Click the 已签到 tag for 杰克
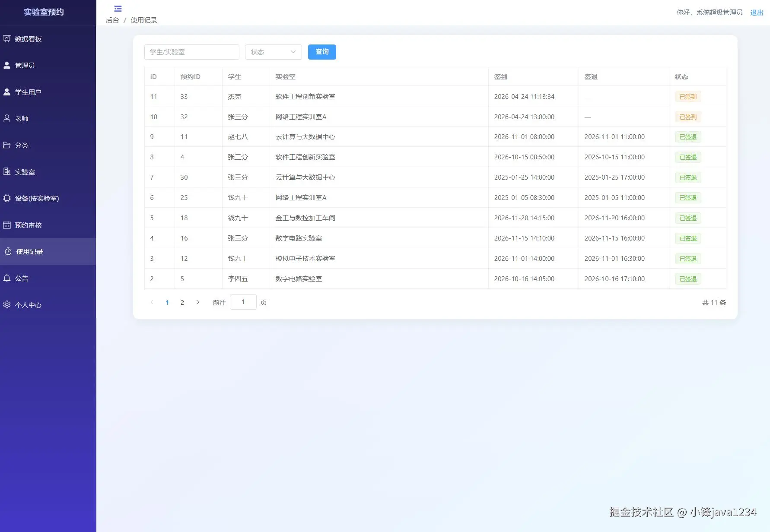Image resolution: width=770 pixels, height=532 pixels. 688,97
